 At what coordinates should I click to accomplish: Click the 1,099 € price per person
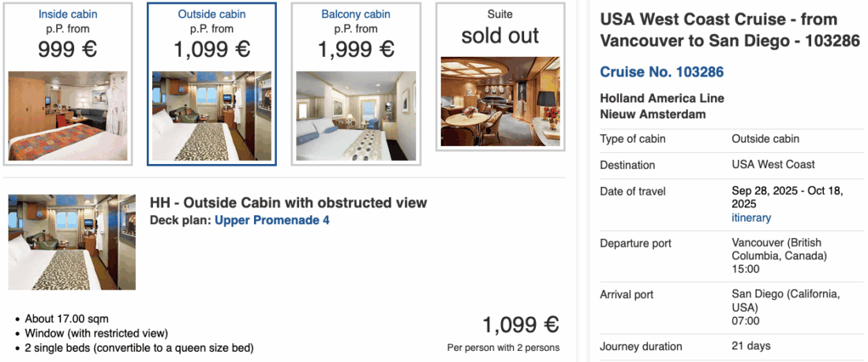(521, 325)
